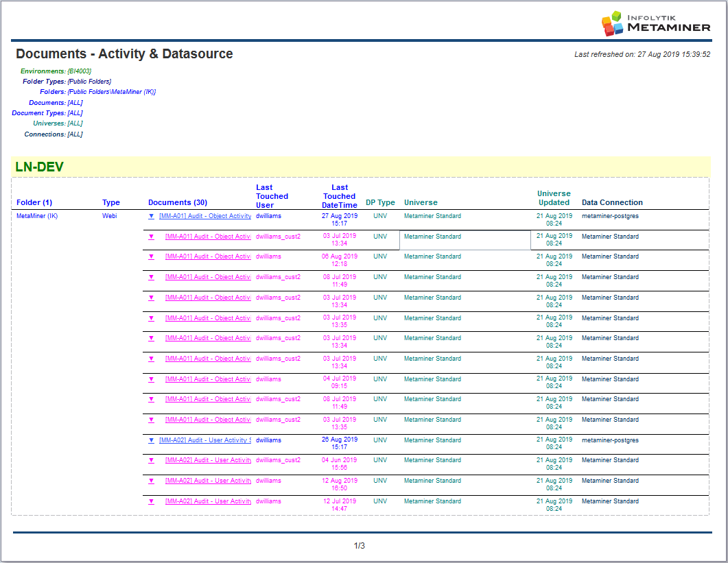
Task: Click the DP Type column header
Action: click(x=380, y=202)
